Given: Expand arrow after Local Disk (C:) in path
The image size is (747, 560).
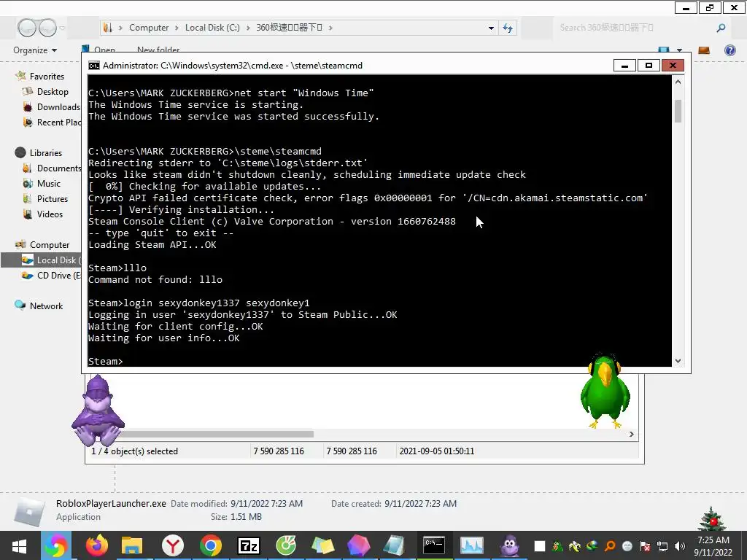Looking at the screenshot, I should pos(248,28).
